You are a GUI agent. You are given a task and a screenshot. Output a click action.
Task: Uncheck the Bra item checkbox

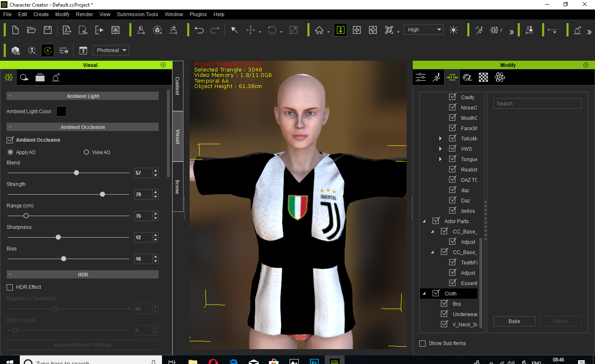(444, 303)
